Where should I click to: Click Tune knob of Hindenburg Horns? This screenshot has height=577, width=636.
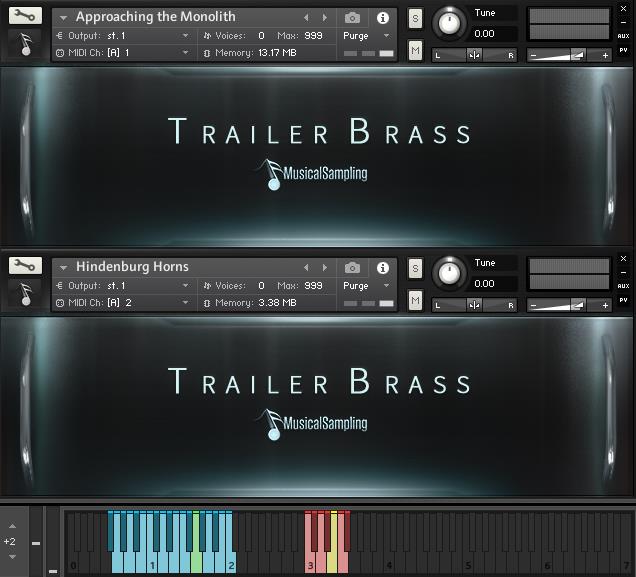(x=449, y=273)
